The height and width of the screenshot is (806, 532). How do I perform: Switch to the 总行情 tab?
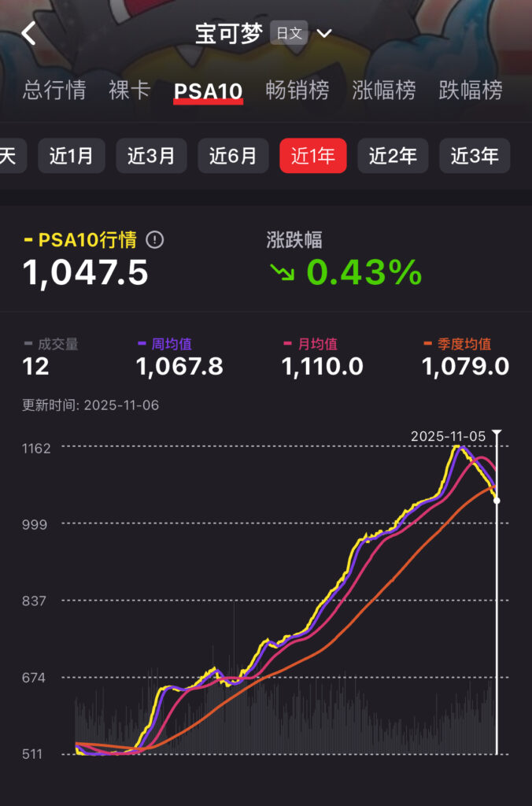[54, 91]
